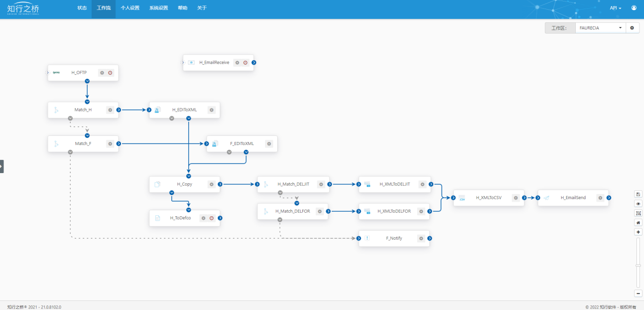The image size is (644, 310).
Task: Open the user account icon in header
Action: click(x=634, y=8)
